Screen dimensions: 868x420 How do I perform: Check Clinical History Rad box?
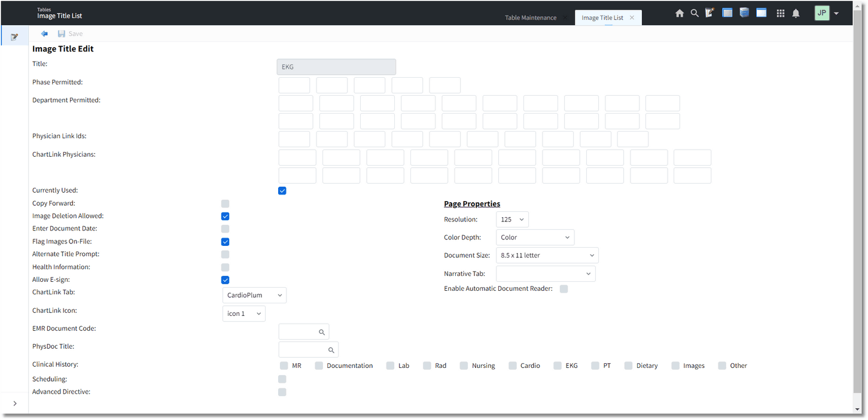point(427,366)
